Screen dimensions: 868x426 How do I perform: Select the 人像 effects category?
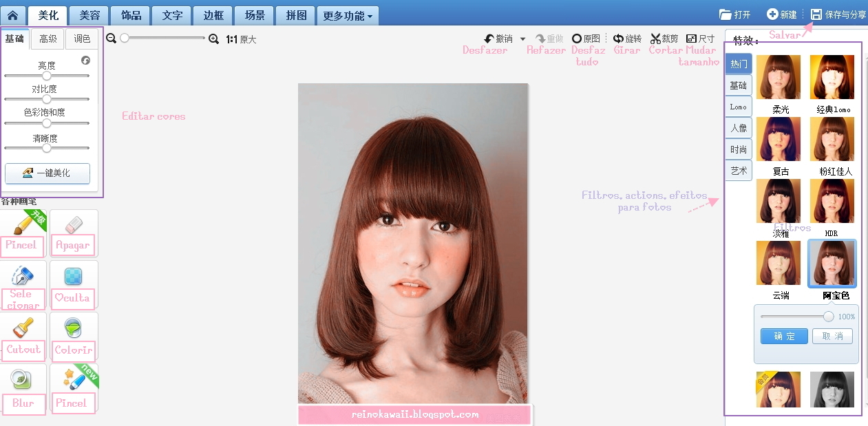coord(739,128)
